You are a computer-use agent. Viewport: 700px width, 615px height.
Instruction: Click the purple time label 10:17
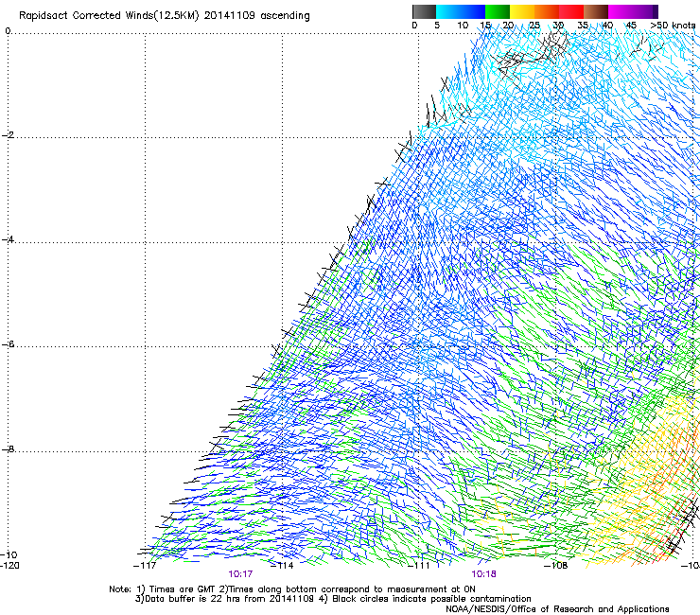tap(240, 574)
